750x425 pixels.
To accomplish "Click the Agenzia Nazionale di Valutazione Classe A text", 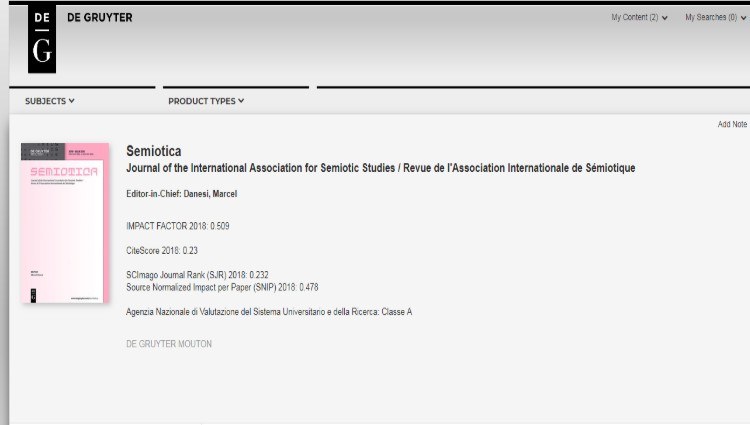I will click(269, 312).
